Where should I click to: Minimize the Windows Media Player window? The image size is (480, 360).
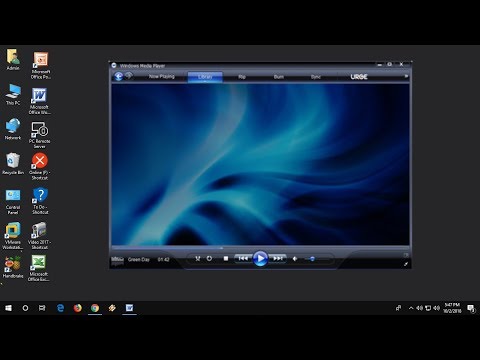(x=379, y=65)
